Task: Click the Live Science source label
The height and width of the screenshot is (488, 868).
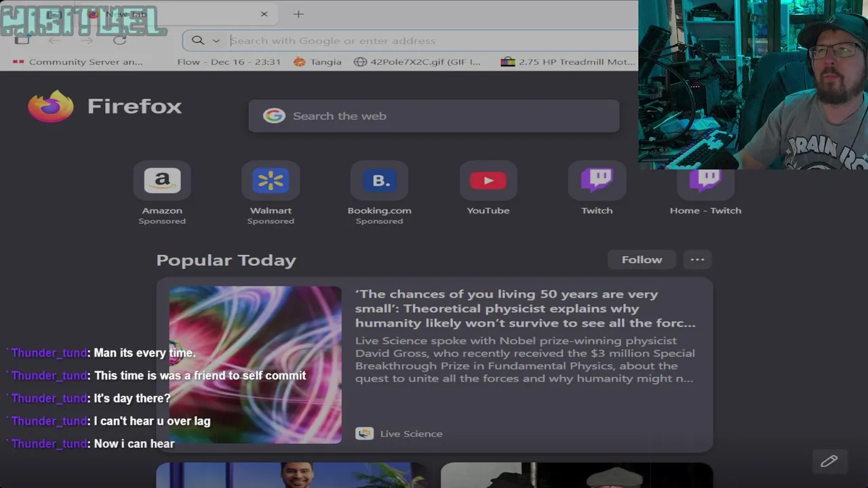Action: (411, 434)
